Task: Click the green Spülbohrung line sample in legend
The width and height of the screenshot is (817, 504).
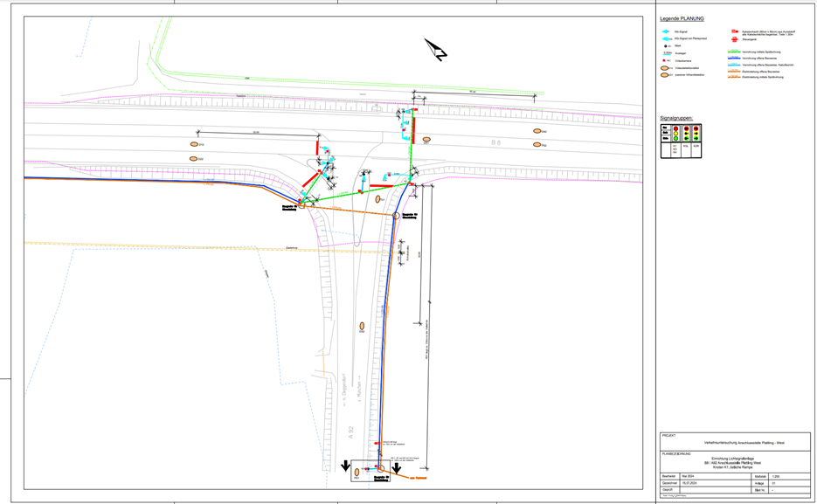Action: (x=734, y=52)
